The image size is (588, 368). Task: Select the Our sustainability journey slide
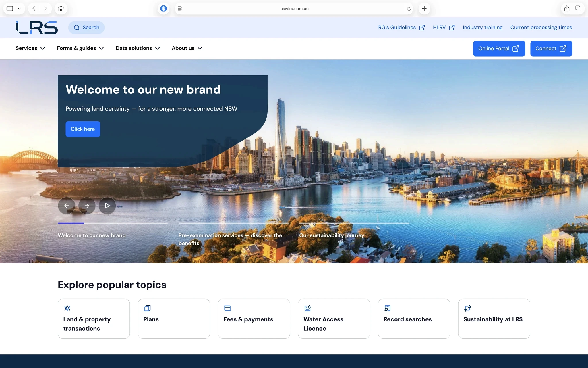331,235
